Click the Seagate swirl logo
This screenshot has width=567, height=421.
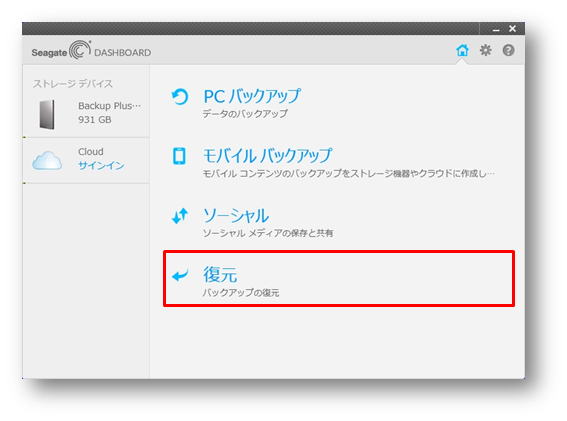[80, 50]
